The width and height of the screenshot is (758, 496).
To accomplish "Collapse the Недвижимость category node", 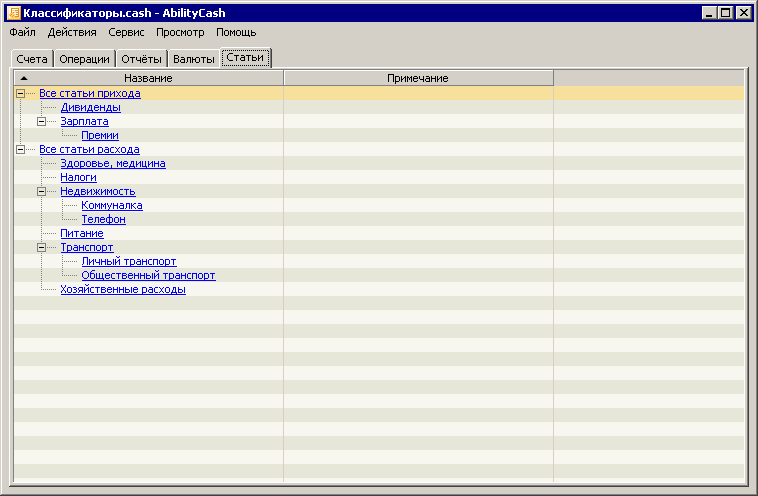I will click(42, 191).
